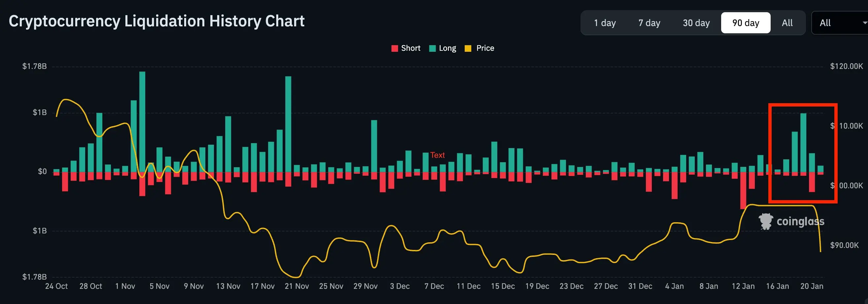Select the large short bar near 12 Jan

[x=743, y=191]
